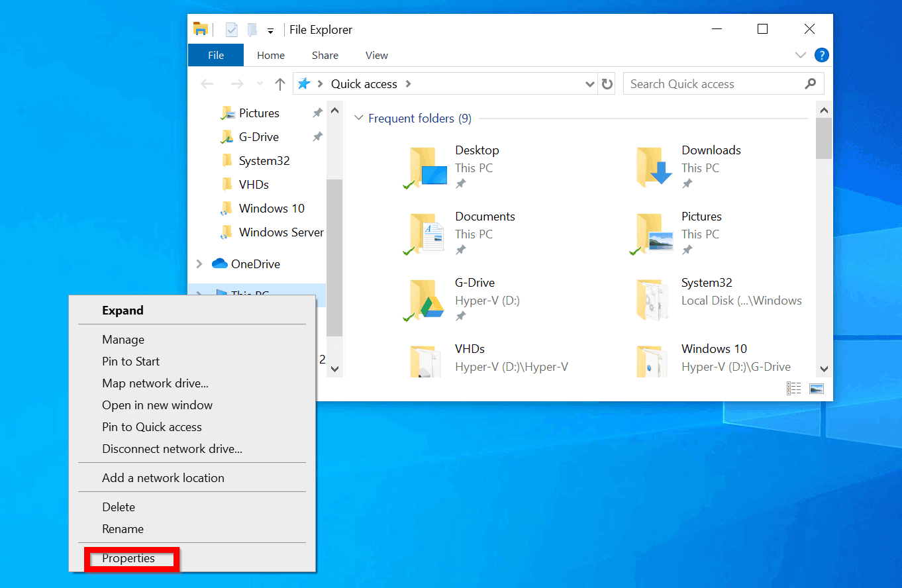The width and height of the screenshot is (902, 588).
Task: Click the blue Help question mark button
Action: coord(822,55)
